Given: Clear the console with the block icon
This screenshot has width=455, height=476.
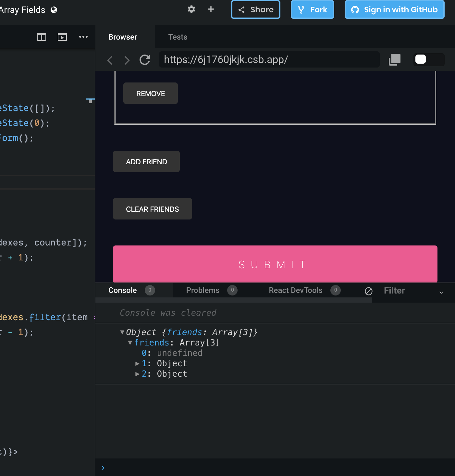Looking at the screenshot, I should (368, 291).
